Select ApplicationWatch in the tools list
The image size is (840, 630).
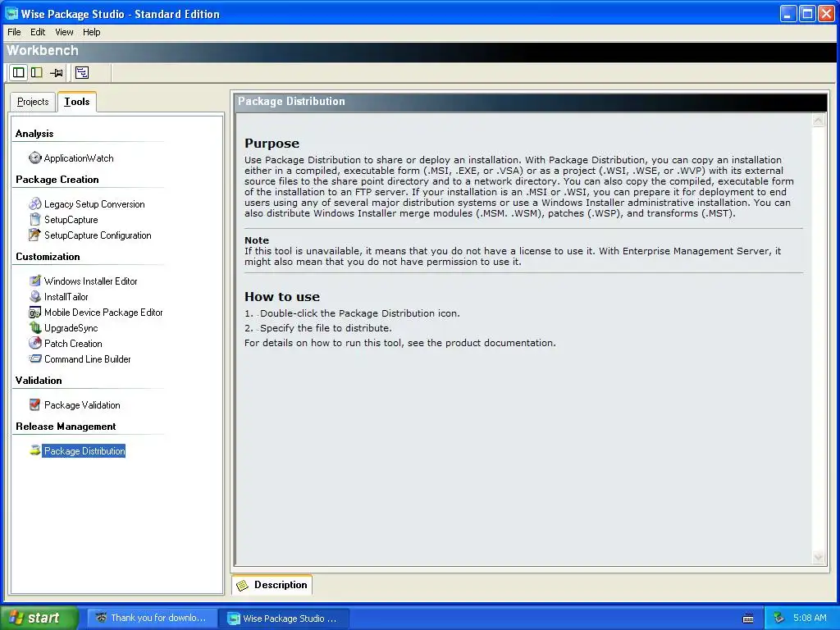click(79, 158)
